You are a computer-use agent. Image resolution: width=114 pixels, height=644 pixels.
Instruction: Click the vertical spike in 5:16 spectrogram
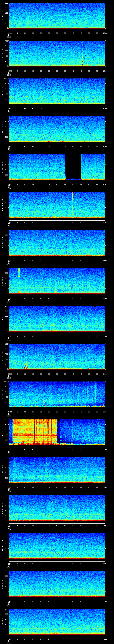coord(33,87)
